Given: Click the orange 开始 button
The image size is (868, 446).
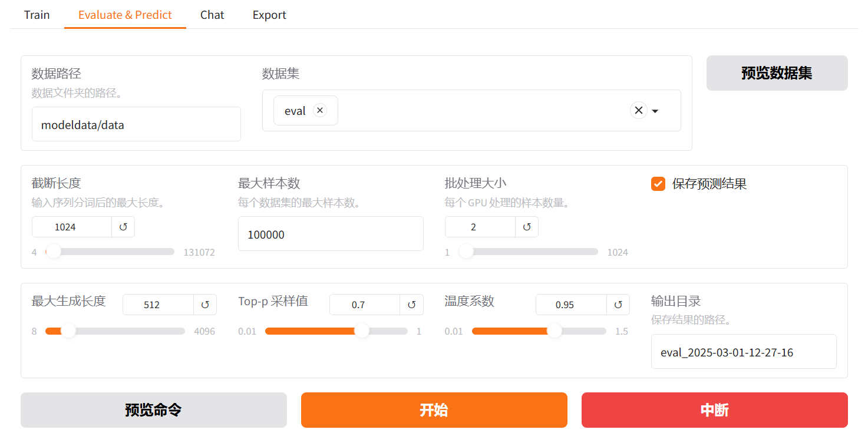Looking at the screenshot, I should pos(434,410).
